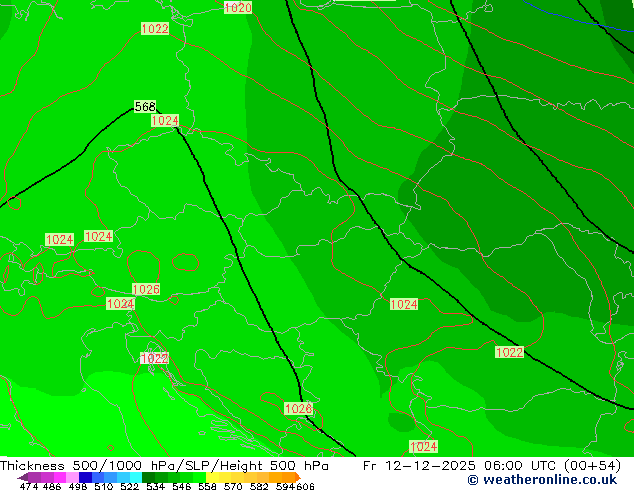Click the orange arrow at the legend's high end
This screenshot has height=490, width=634.
297,477
